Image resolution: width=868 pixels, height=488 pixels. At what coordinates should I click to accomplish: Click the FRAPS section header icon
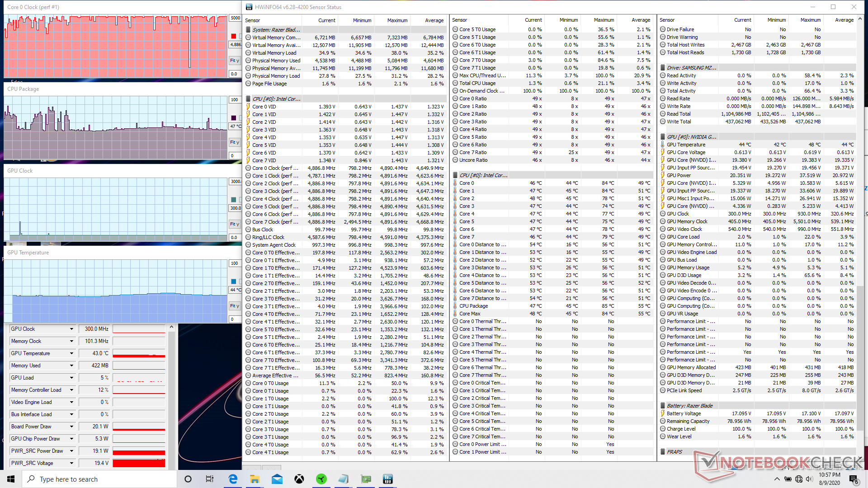coord(663,452)
